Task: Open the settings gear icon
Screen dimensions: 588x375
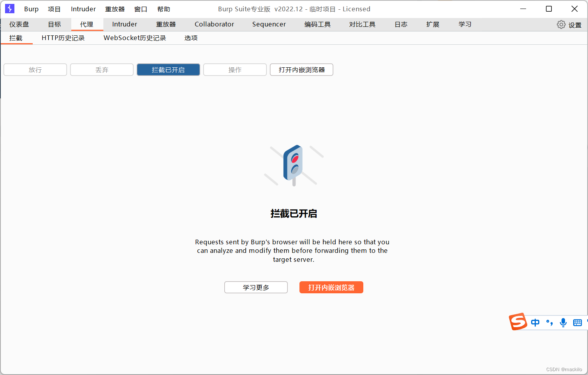Action: click(x=561, y=24)
